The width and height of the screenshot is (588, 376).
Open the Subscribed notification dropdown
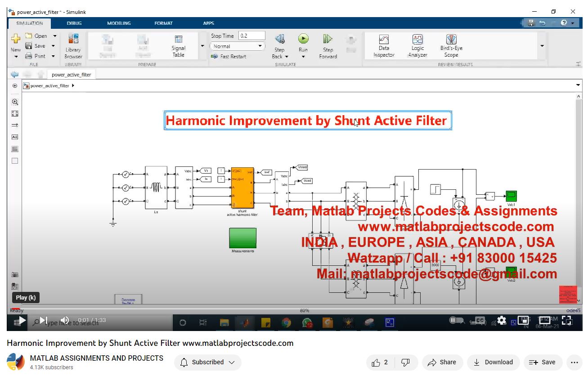coord(207,363)
